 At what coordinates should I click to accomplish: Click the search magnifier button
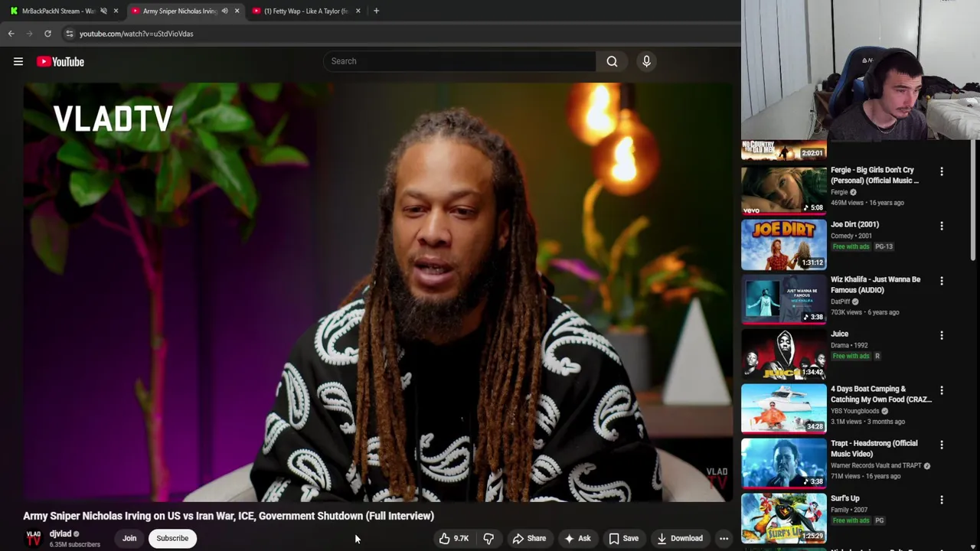[612, 61]
